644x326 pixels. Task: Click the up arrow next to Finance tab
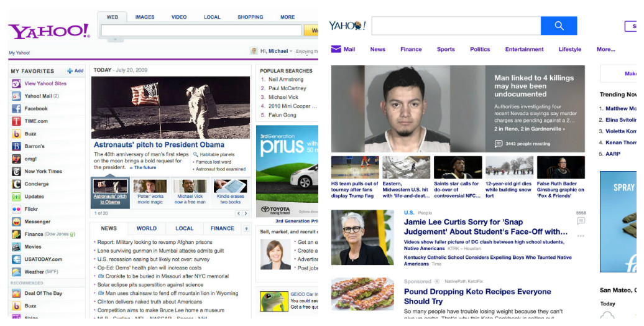(x=246, y=228)
